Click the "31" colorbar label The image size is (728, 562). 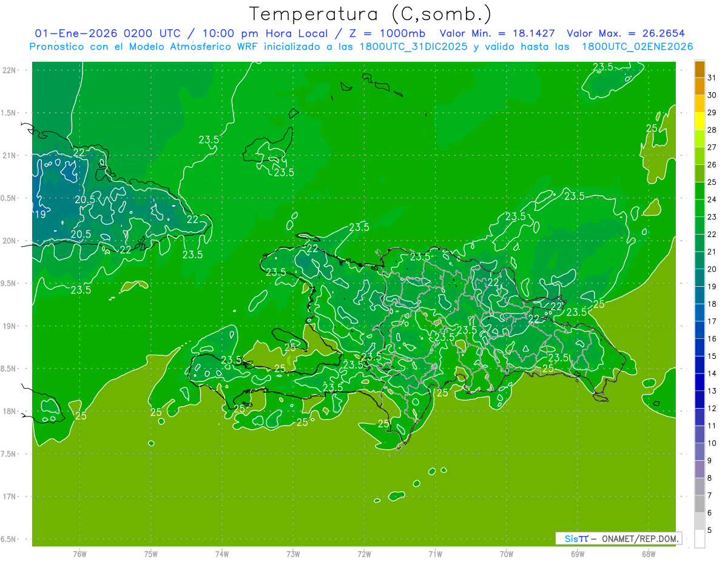pos(712,77)
